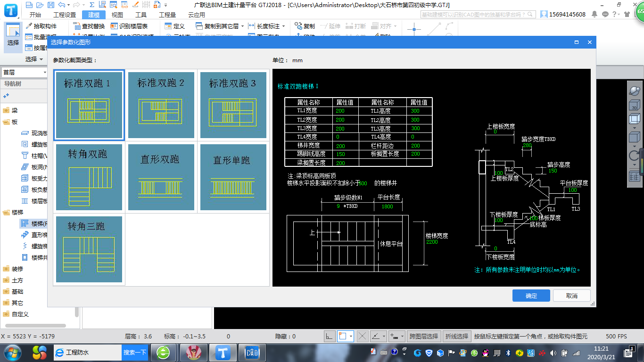This screenshot has width=644, height=362.
Task: Click the kick line height value 150
Action: pyautogui.click(x=340, y=154)
